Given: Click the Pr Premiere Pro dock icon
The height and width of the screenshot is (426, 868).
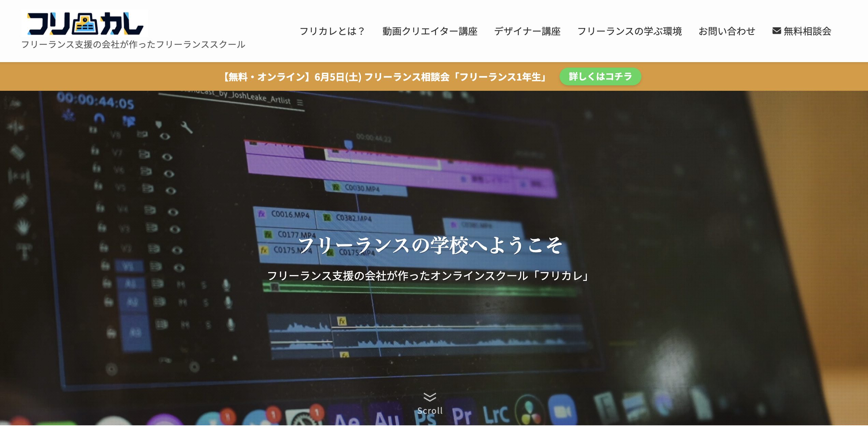Looking at the screenshot, I should 461,415.
